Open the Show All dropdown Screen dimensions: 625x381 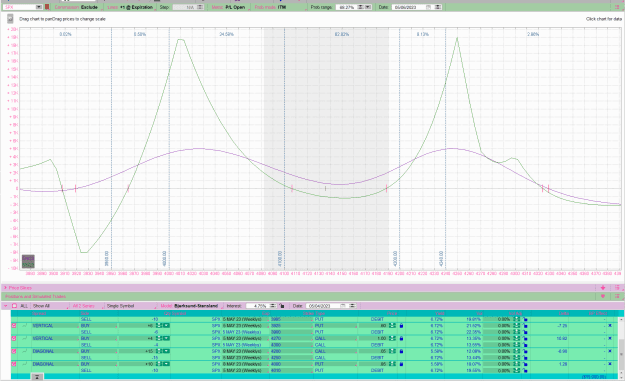[x=50, y=306]
